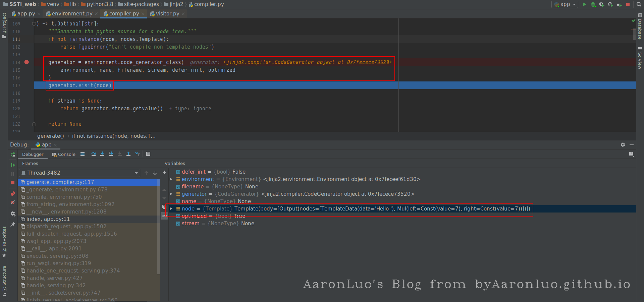Click the Step Out icon
Image resolution: width=644 pixels, height=302 pixels.
coord(128,154)
